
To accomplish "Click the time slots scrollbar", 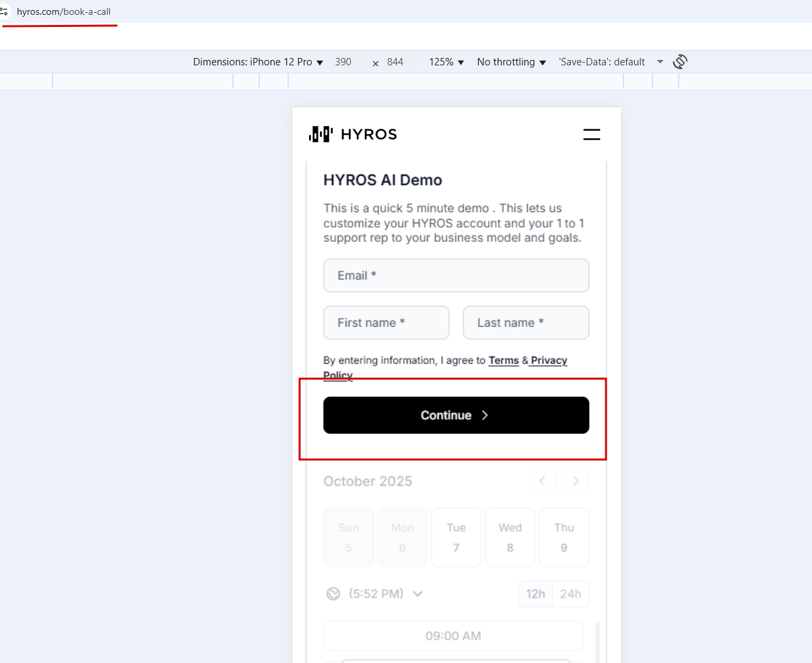I will tap(597, 642).
